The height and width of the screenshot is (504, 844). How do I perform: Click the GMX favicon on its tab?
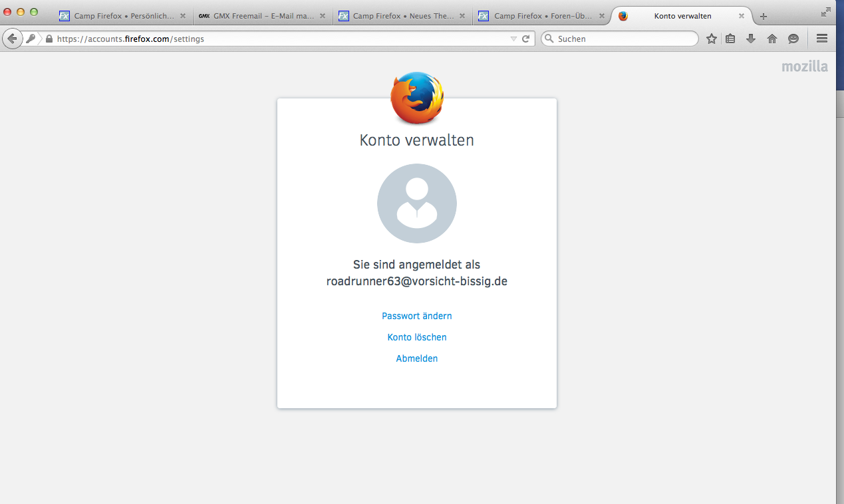(204, 16)
